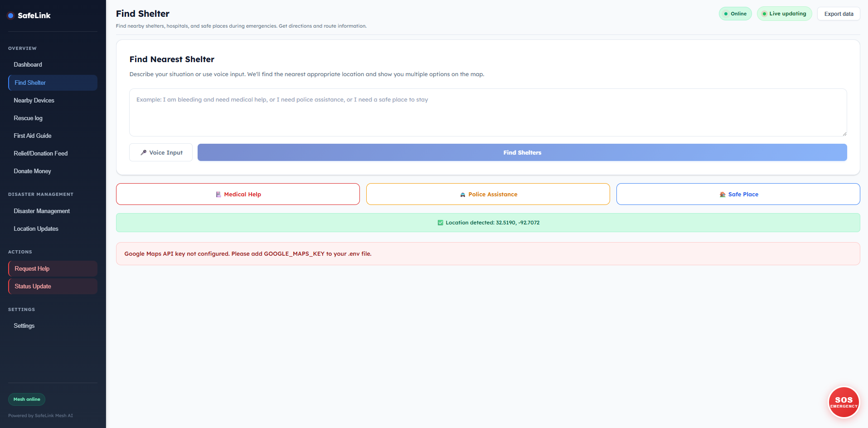Click the Mesh online badge
This screenshot has width=868, height=428.
[x=27, y=399]
